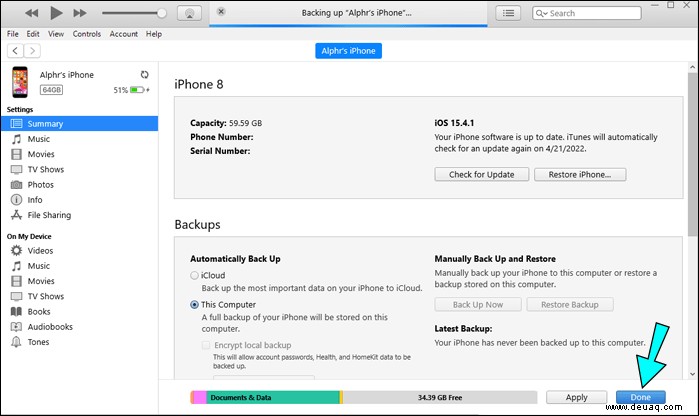Click the iOS 15.4.1 version text
Image resolution: width=699 pixels, height=416 pixels.
(454, 123)
